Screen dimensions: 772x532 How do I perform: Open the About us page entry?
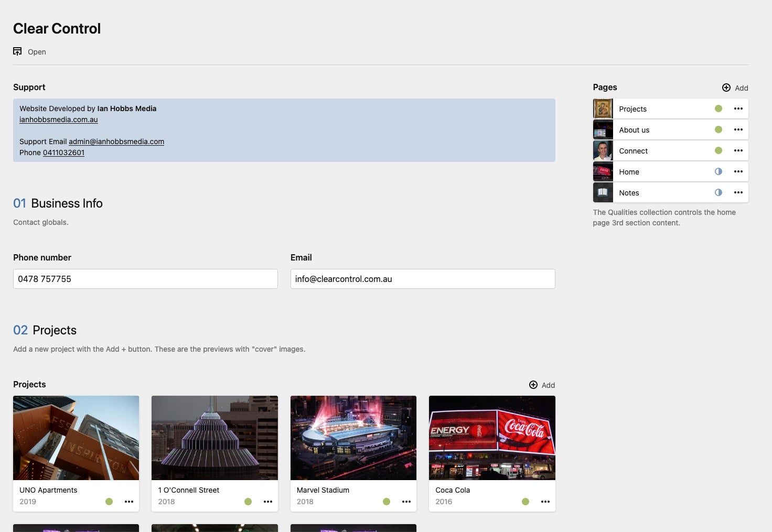click(670, 129)
